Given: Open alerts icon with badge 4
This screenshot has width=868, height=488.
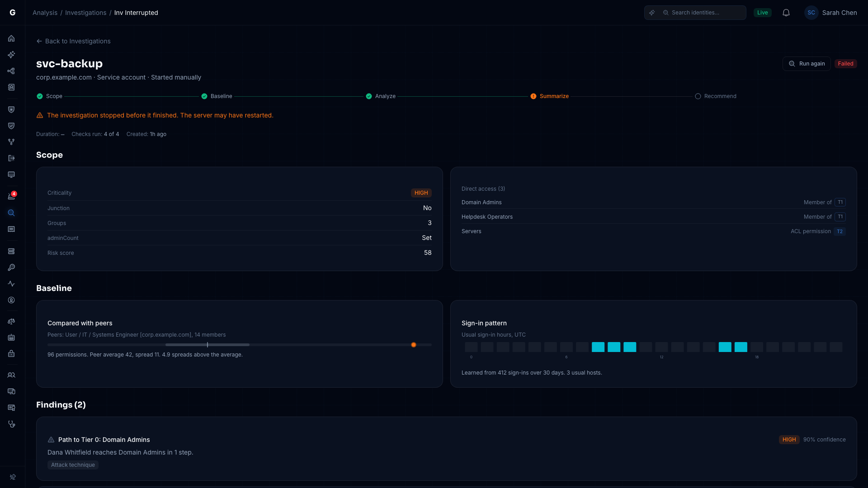Looking at the screenshot, I should (x=11, y=196).
